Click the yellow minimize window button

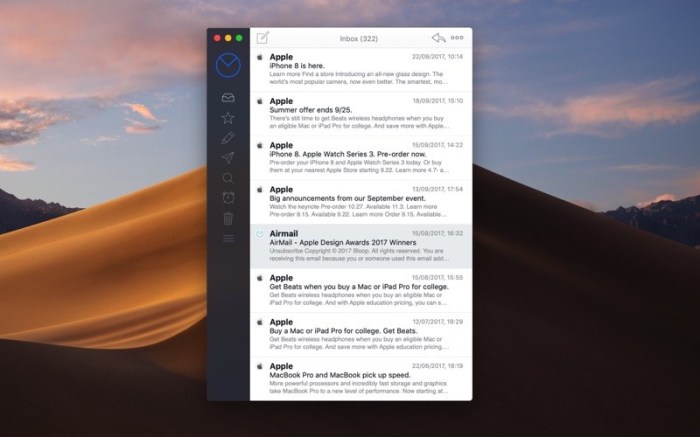tap(228, 38)
